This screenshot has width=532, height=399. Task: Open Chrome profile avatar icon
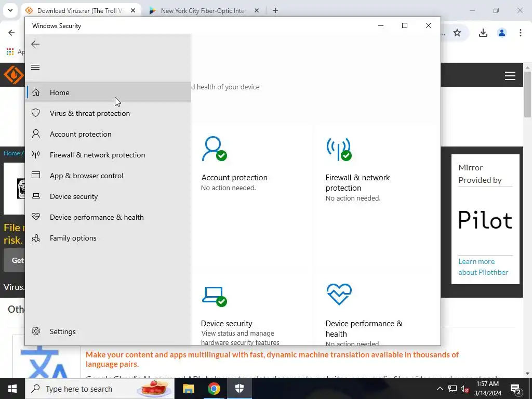pyautogui.click(x=502, y=33)
